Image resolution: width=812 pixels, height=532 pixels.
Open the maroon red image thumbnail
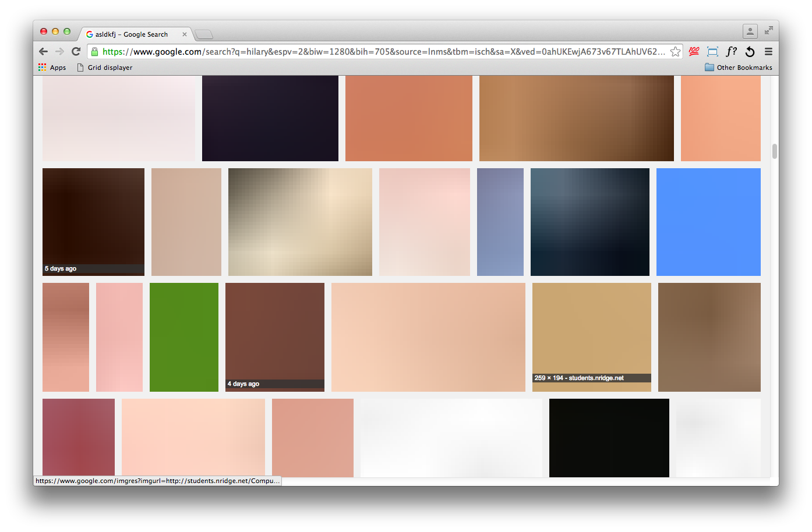coord(79,438)
